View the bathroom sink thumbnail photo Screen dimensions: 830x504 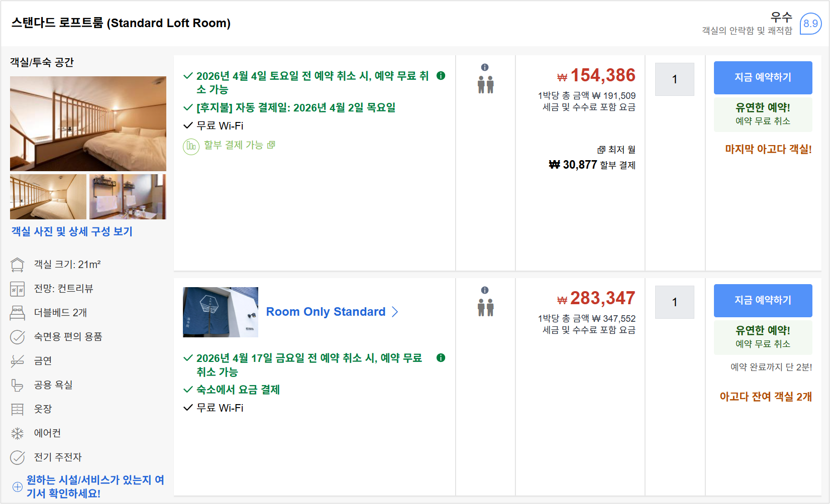tap(128, 197)
